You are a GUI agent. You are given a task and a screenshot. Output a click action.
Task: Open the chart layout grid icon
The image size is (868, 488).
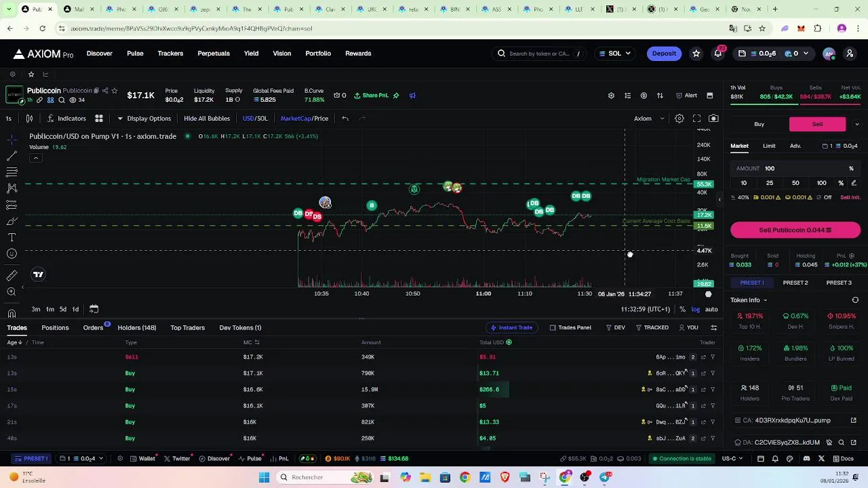coord(99,119)
